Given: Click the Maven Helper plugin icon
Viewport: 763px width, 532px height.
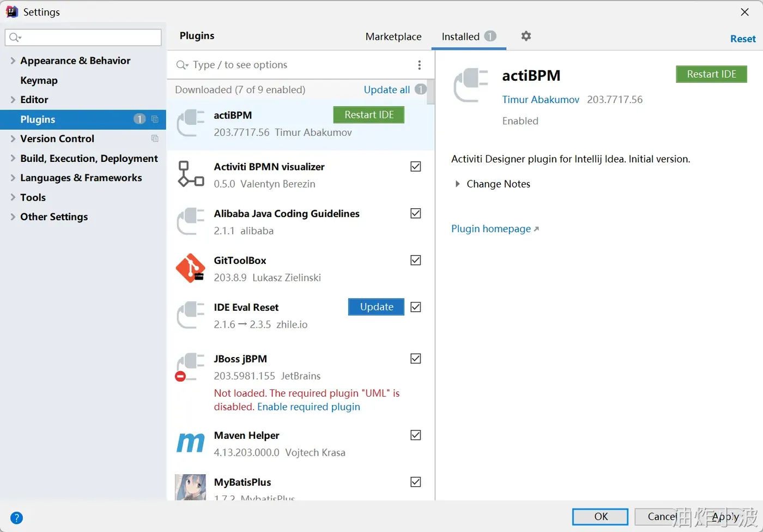Looking at the screenshot, I should click(x=191, y=443).
